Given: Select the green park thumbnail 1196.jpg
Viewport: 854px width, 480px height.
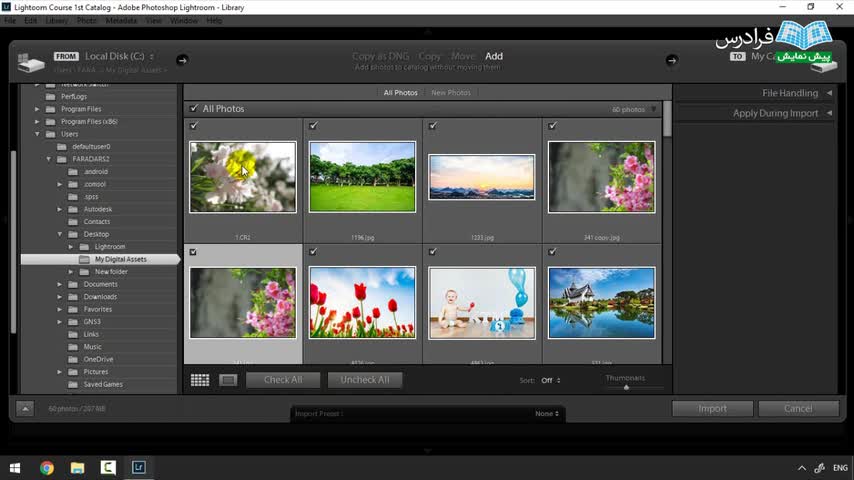Looking at the screenshot, I should pos(362,177).
